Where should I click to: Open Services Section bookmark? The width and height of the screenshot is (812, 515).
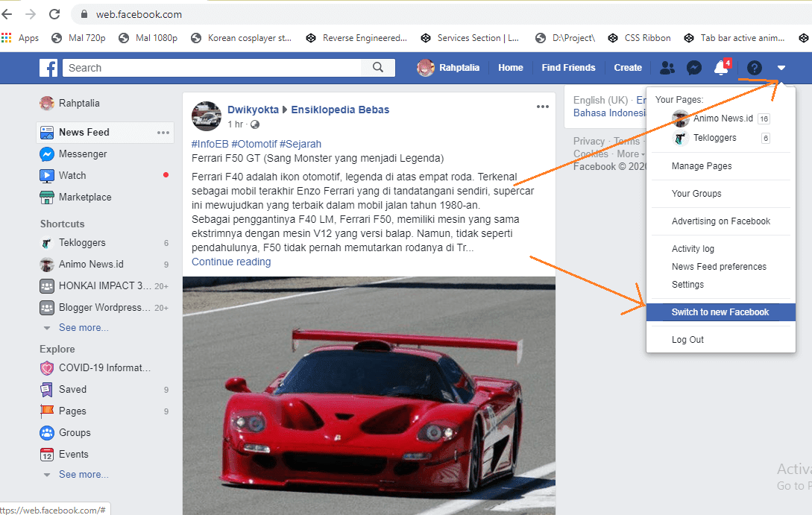[470, 38]
